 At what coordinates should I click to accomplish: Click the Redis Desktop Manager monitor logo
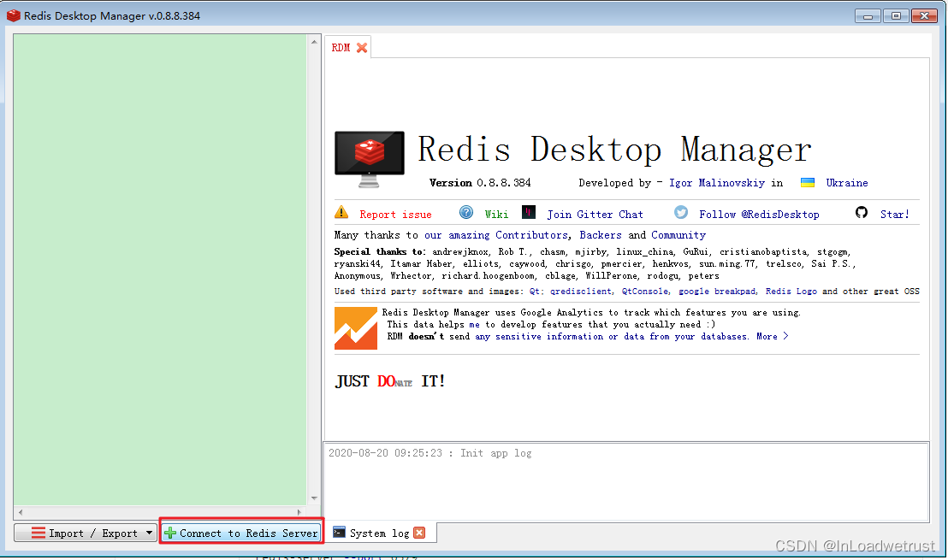coord(370,160)
